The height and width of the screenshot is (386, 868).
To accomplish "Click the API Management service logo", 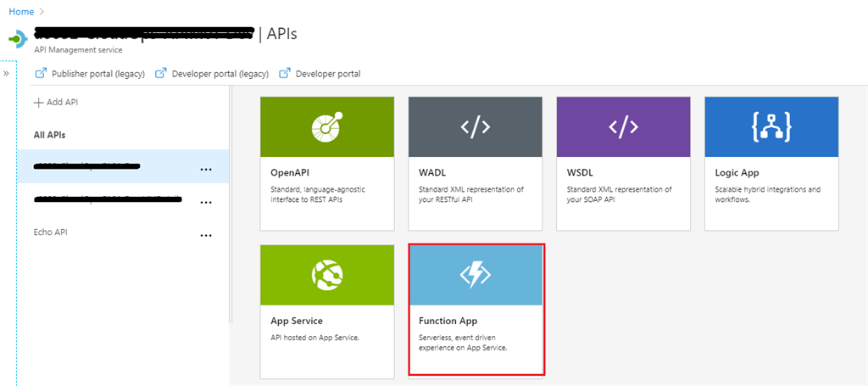I will [x=17, y=39].
